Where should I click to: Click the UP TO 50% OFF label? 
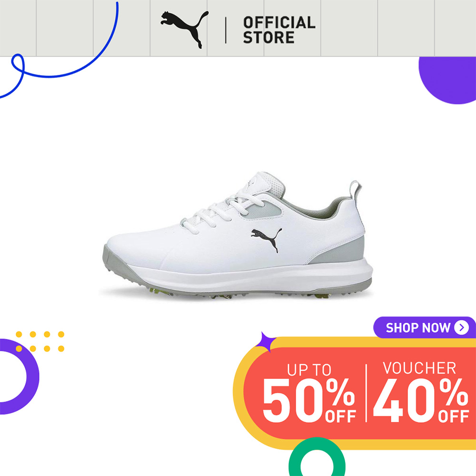pyautogui.click(x=309, y=393)
